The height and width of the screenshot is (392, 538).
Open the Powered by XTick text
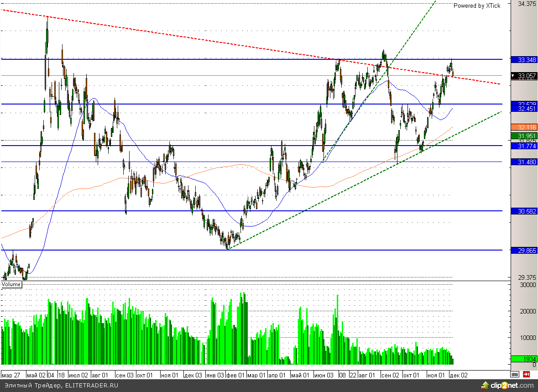point(476,5)
